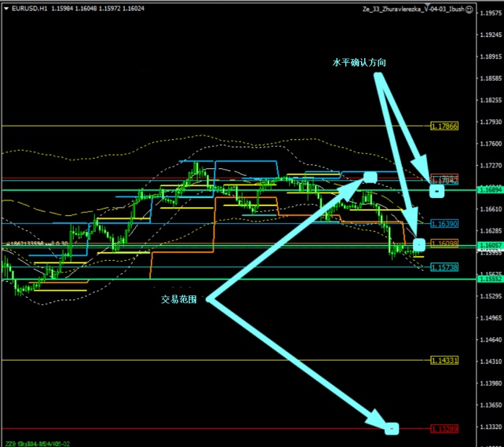Click the cyan marker near 1.13289 red line

[393, 428]
